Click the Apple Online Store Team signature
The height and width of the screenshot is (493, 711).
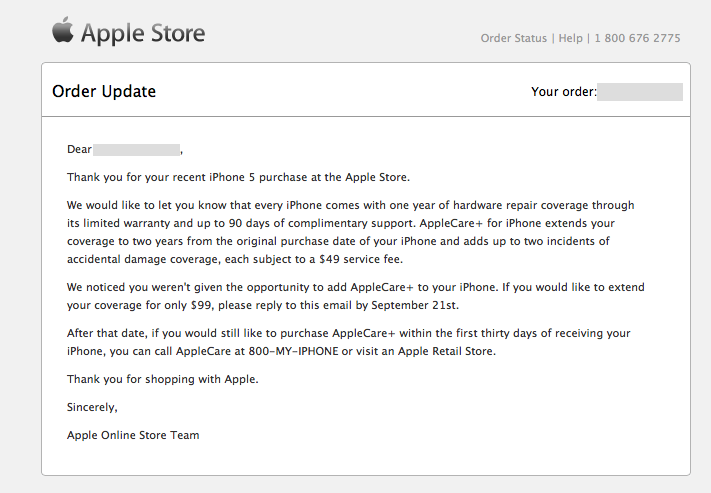133,435
